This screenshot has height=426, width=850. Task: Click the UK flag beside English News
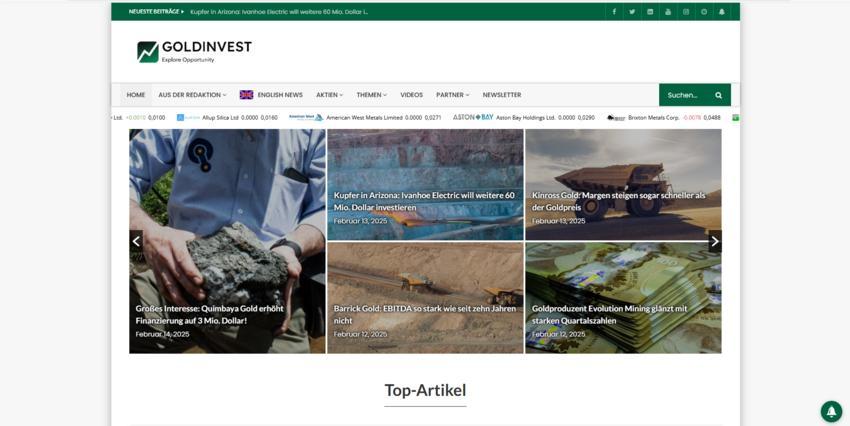point(246,95)
